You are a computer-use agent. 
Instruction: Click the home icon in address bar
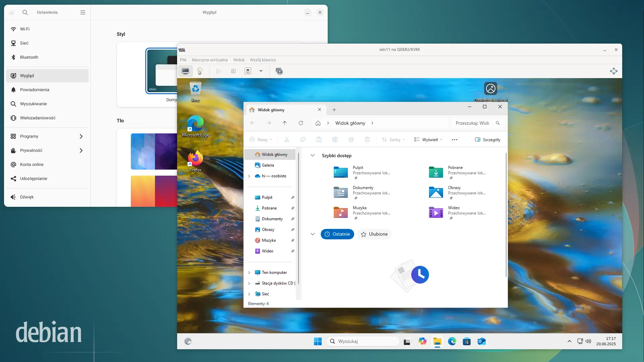pyautogui.click(x=318, y=123)
